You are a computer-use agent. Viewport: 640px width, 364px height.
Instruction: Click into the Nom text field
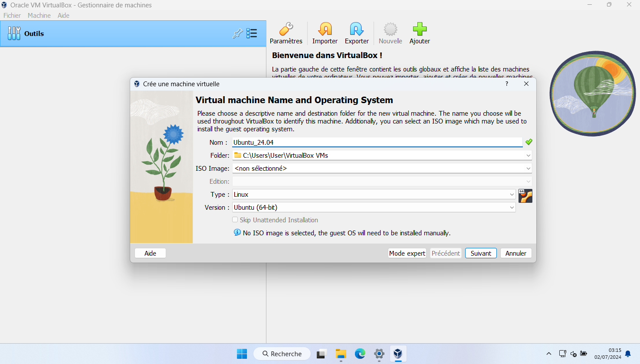point(377,142)
